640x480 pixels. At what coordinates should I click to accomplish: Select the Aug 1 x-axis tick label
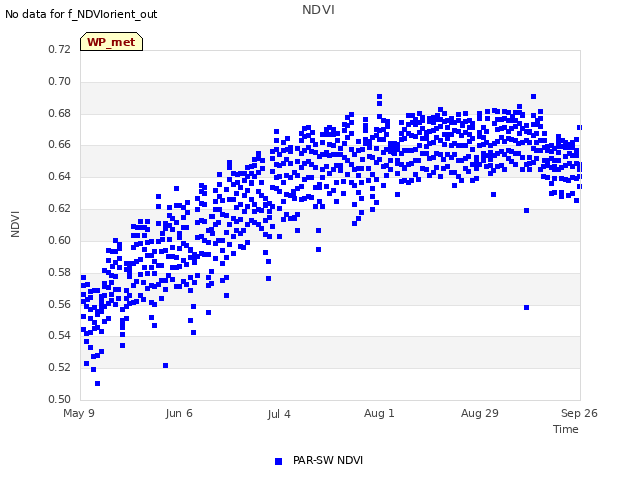pyautogui.click(x=379, y=413)
